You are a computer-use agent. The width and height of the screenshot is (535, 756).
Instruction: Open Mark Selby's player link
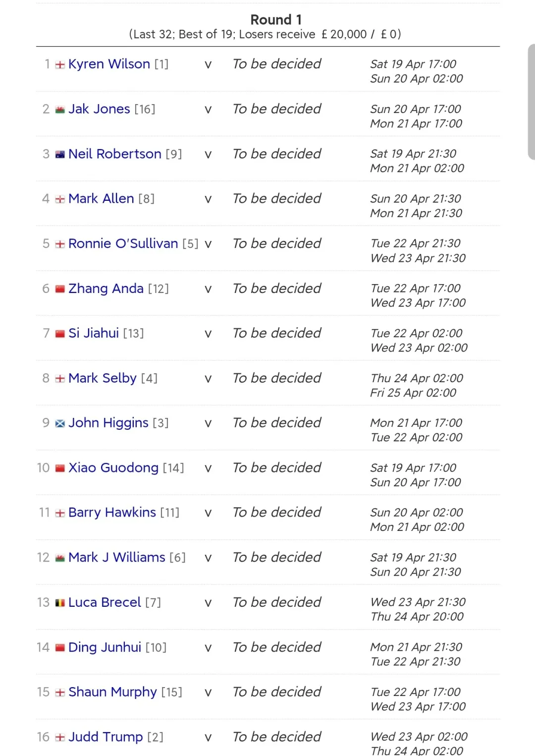click(102, 379)
